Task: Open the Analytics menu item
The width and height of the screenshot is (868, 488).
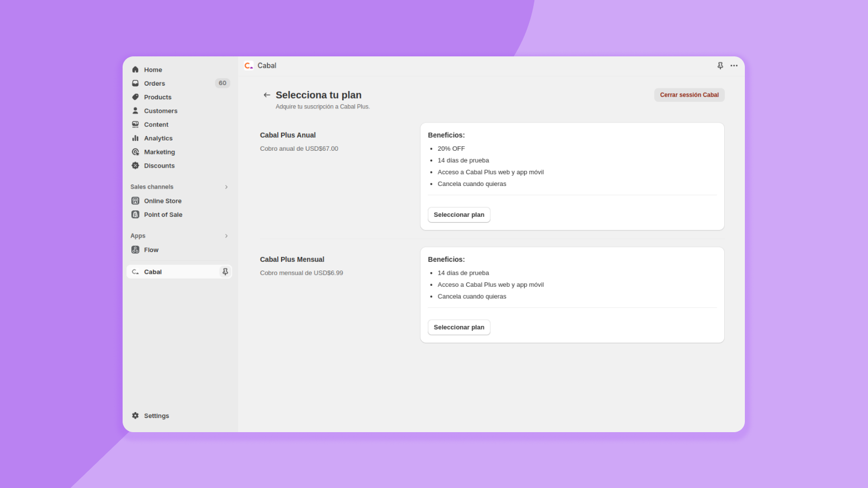Action: 179,138
